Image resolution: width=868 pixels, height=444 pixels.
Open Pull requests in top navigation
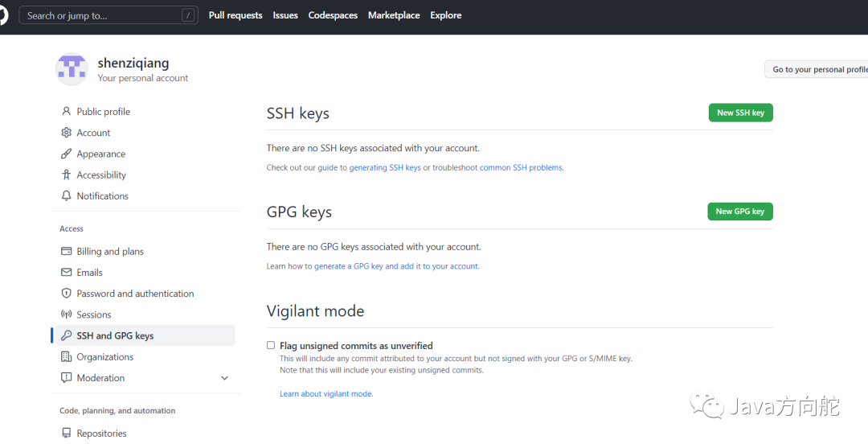pos(235,15)
